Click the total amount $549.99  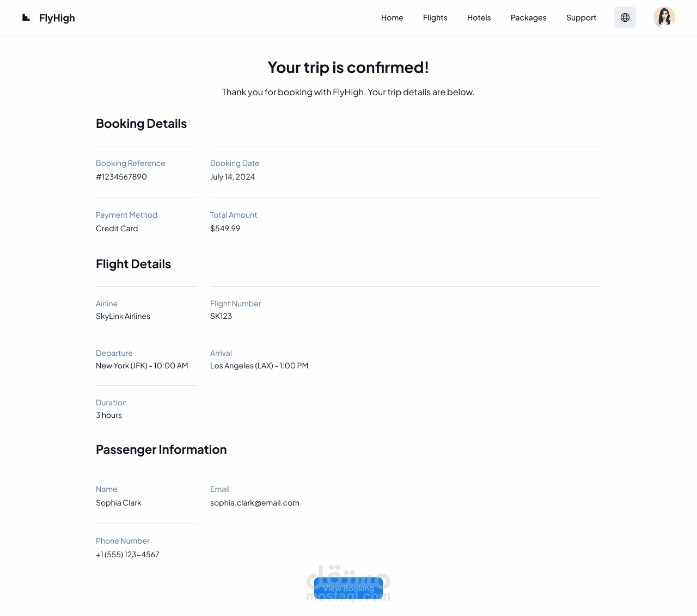pyautogui.click(x=225, y=229)
